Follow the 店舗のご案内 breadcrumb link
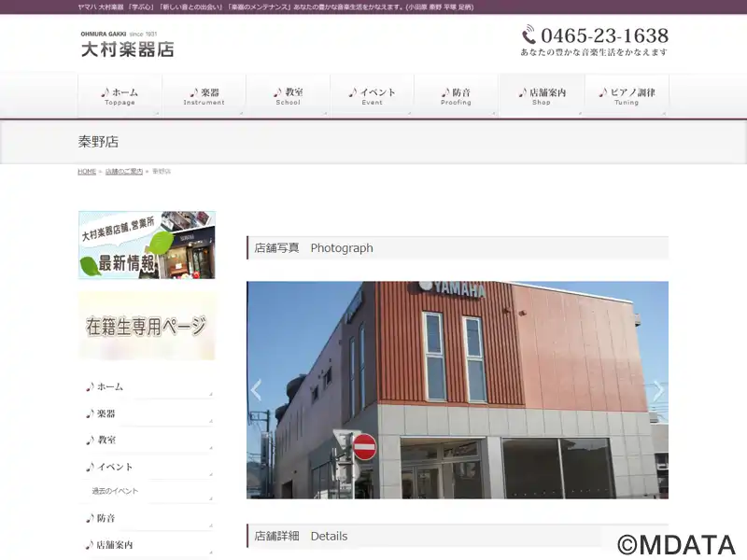Image resolution: width=747 pixels, height=560 pixels. (x=124, y=172)
